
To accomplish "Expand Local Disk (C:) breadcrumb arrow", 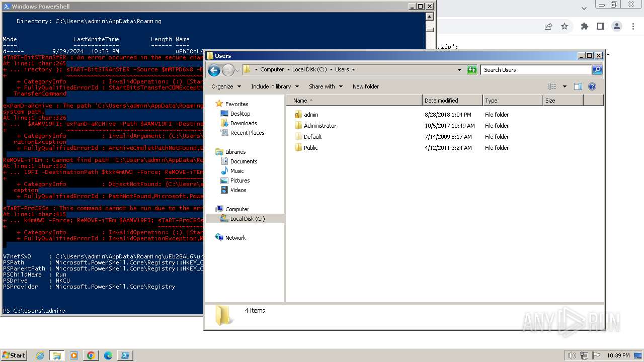I will click(x=332, y=70).
